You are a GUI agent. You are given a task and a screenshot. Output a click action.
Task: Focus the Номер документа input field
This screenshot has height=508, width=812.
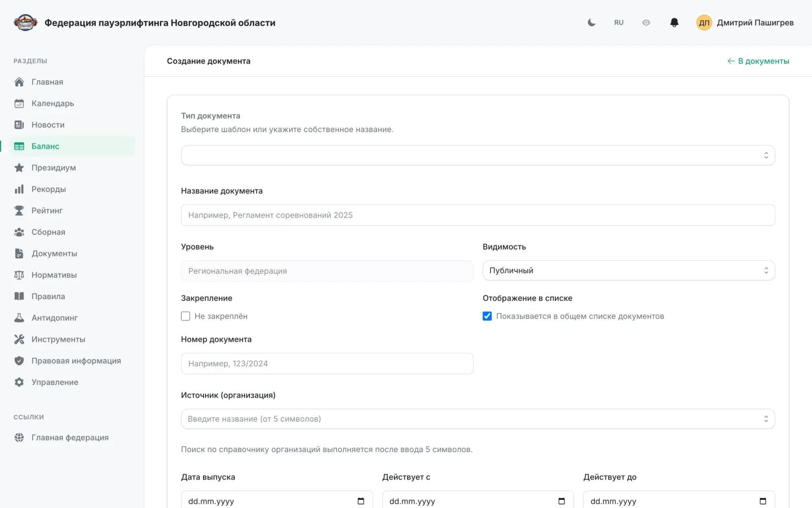click(x=327, y=364)
